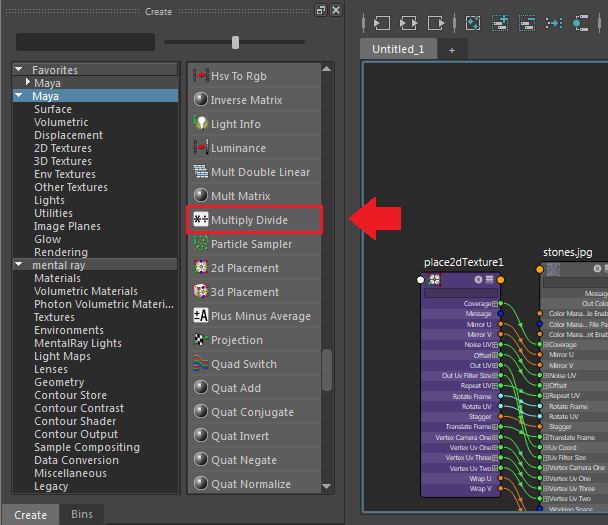The width and height of the screenshot is (608, 525).
Task: Collapse the mental ray tree section
Action: 20,266
